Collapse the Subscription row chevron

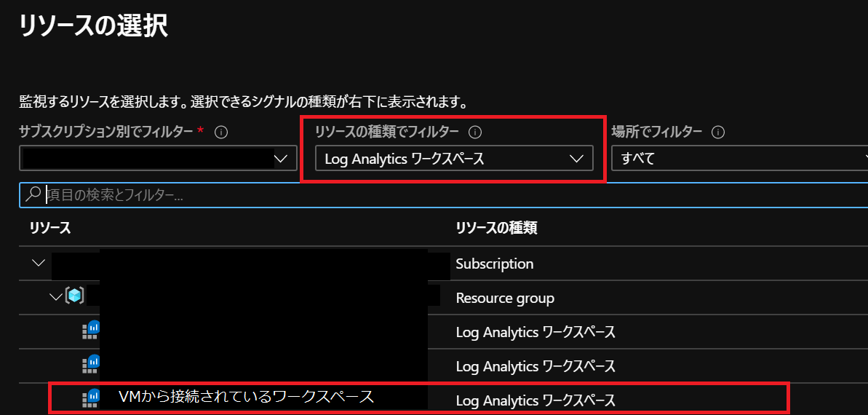(x=38, y=263)
